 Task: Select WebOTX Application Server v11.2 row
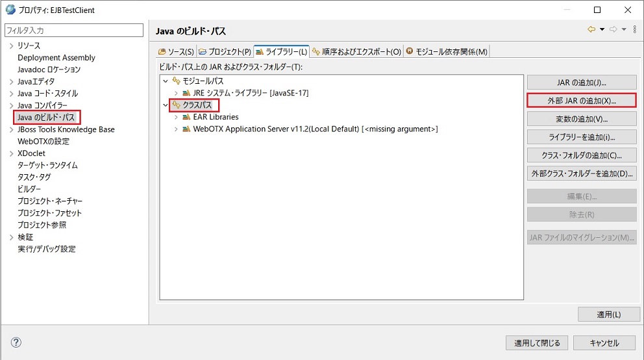(316, 129)
